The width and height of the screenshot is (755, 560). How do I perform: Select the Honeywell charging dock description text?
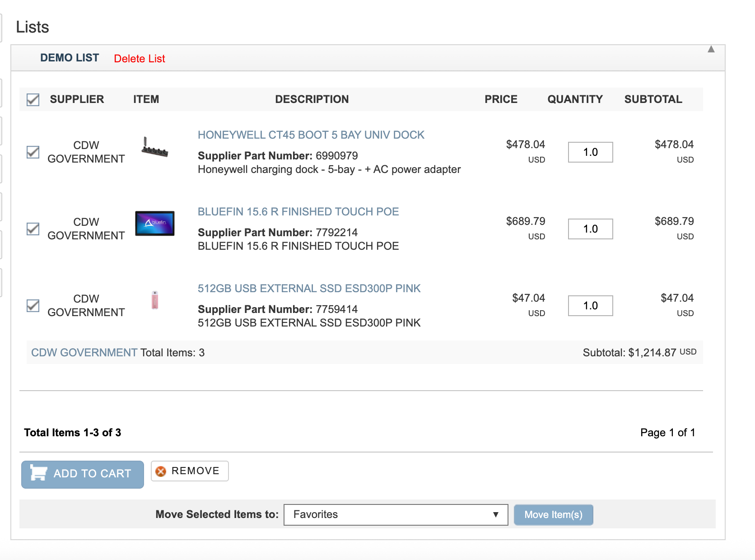point(329,169)
